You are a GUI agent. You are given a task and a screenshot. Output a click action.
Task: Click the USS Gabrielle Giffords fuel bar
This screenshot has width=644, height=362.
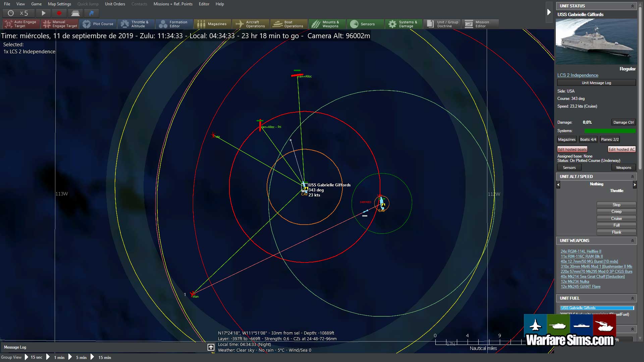coord(597,308)
